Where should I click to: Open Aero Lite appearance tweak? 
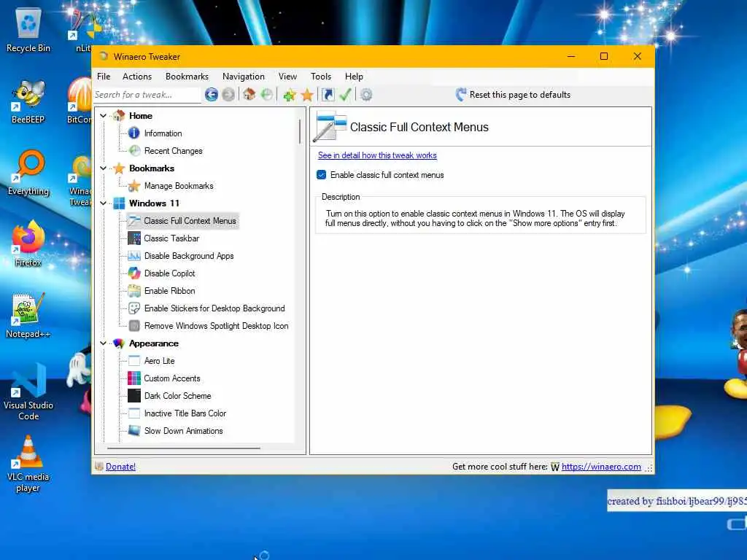point(160,361)
